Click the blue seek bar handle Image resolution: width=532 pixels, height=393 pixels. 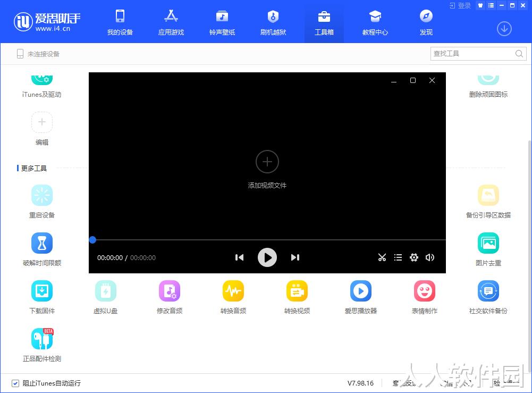click(x=92, y=240)
